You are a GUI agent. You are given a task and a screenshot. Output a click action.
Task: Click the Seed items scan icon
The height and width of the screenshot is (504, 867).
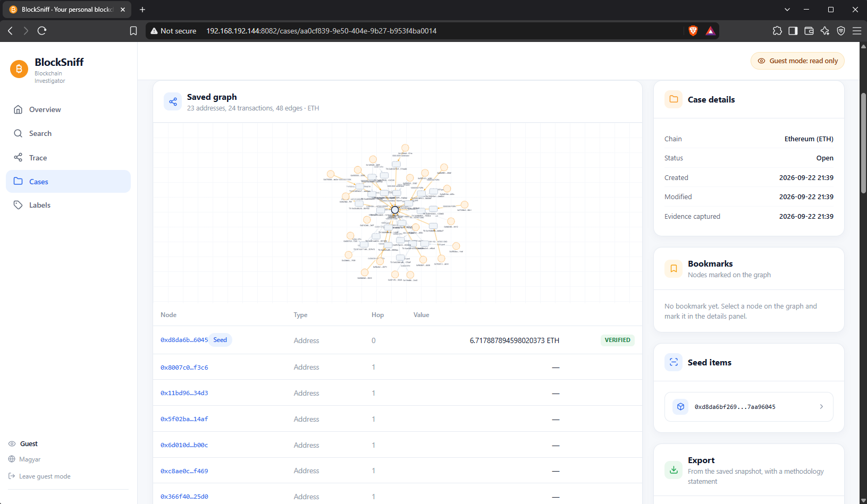click(x=674, y=362)
